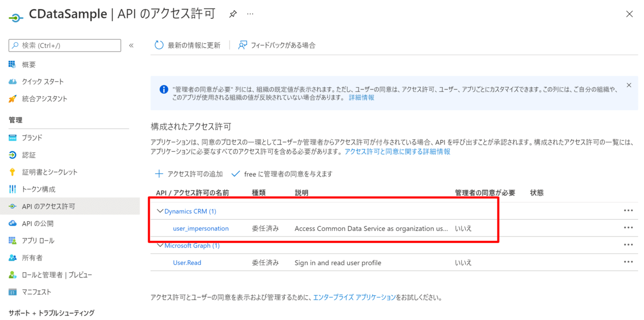Open the ellipsis menu for the user_impersonation row
This screenshot has width=644, height=320.
[x=628, y=228]
